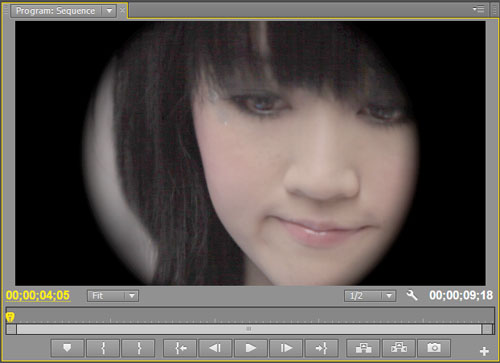Click the Mark Out button

click(x=139, y=348)
